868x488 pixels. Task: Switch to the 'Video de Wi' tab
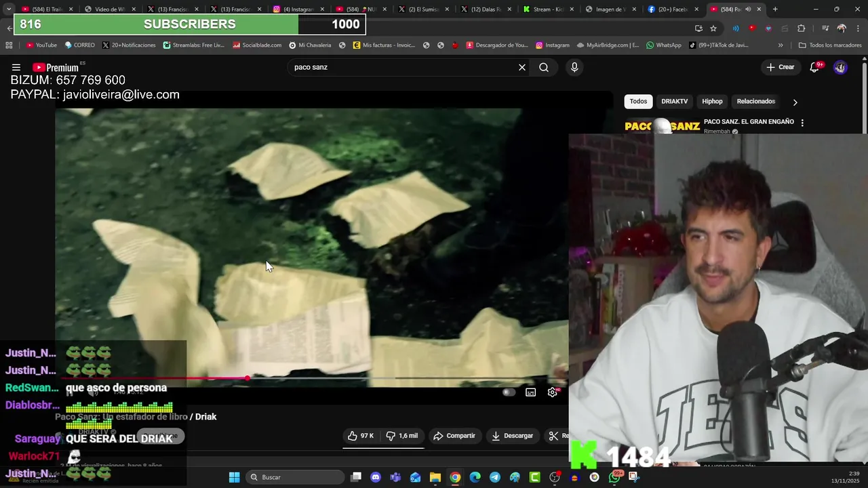[110, 9]
